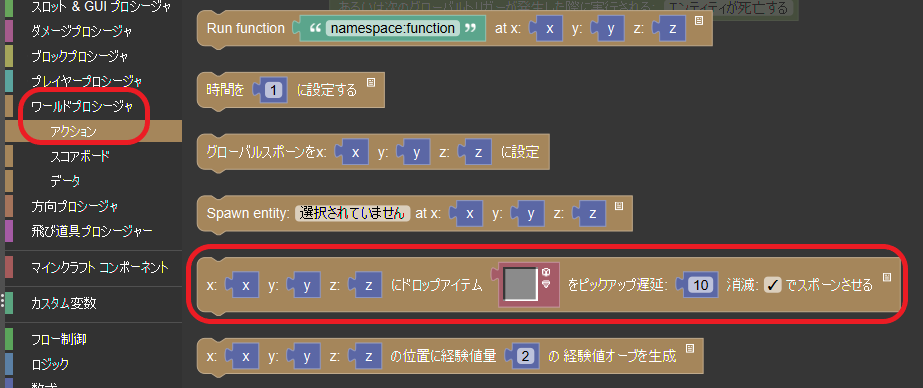The height and width of the screenshot is (388, 923).
Task: Select フロー制御 category
Action: (x=59, y=339)
